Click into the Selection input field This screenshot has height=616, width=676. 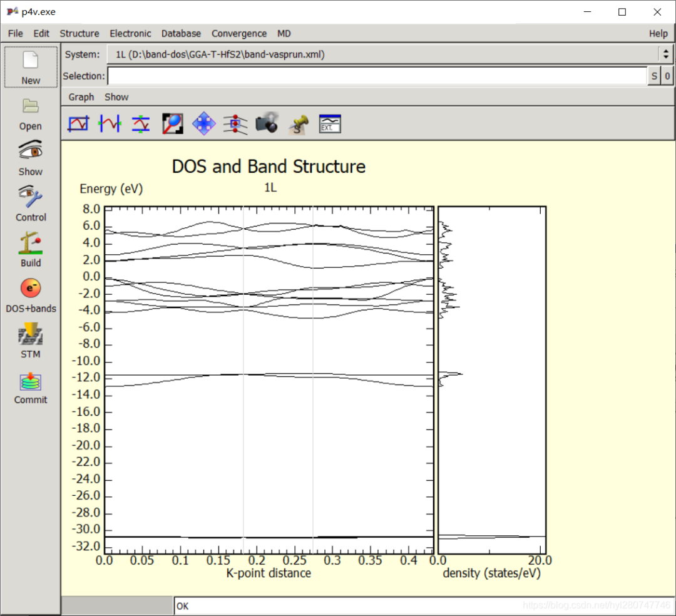click(x=377, y=76)
